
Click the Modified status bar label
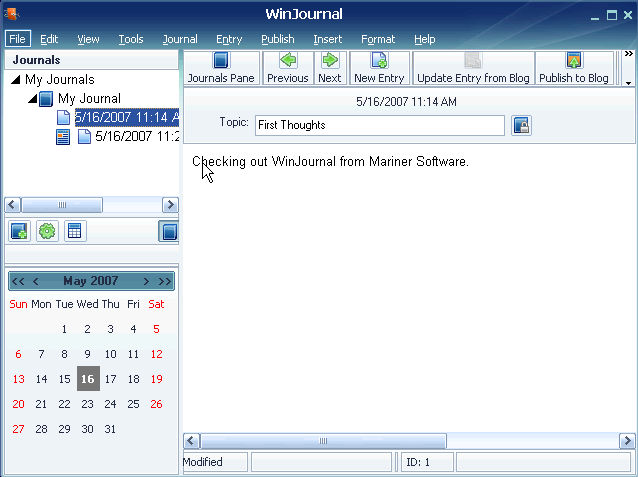tap(203, 462)
